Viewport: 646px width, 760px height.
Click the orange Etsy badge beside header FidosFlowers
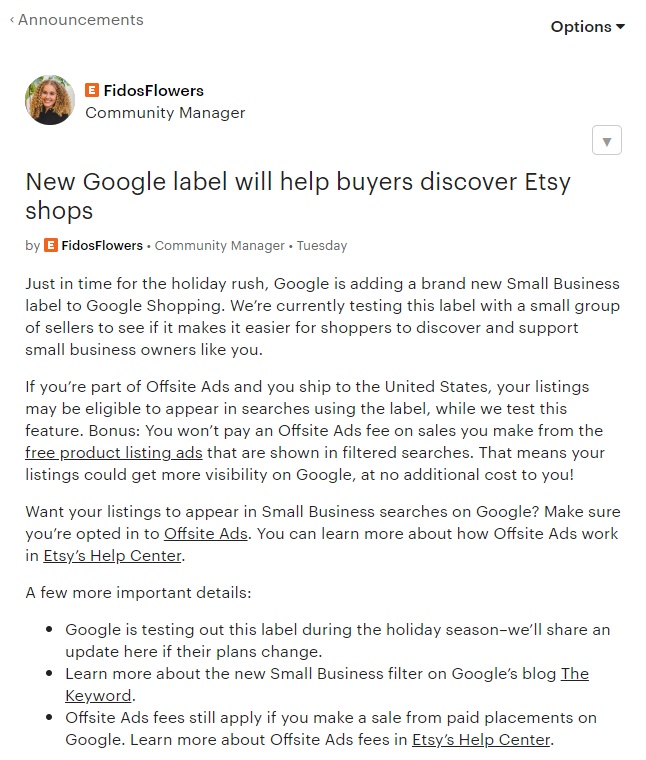(x=92, y=90)
